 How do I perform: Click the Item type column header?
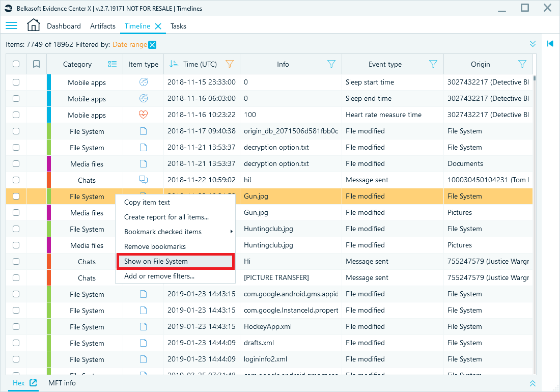click(143, 64)
